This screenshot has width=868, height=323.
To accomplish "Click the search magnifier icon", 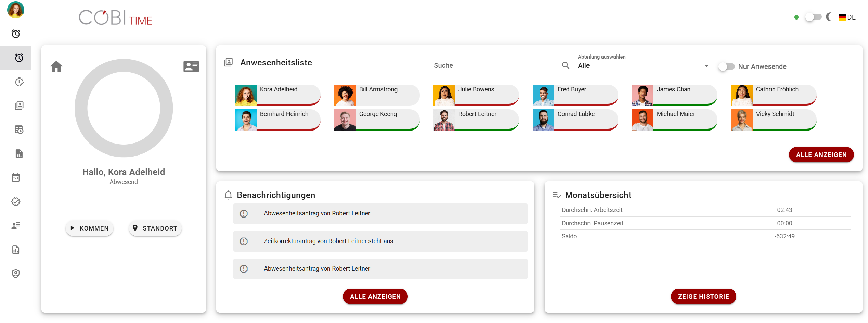I will (566, 65).
